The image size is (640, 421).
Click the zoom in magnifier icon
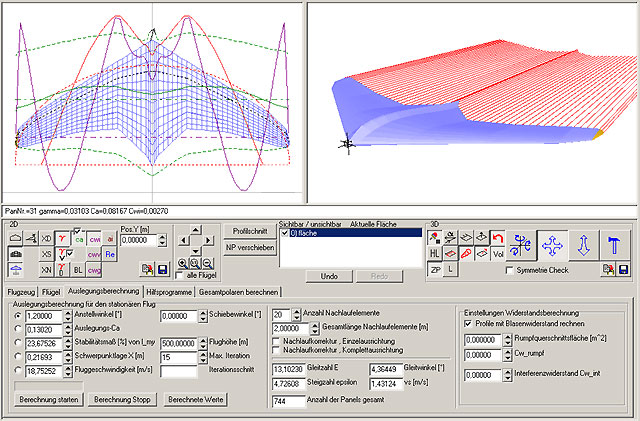click(x=182, y=262)
